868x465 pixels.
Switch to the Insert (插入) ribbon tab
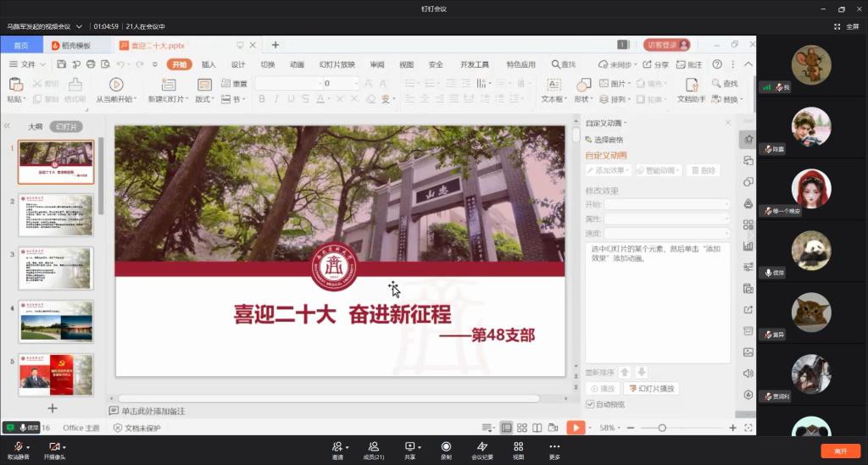pyautogui.click(x=209, y=64)
